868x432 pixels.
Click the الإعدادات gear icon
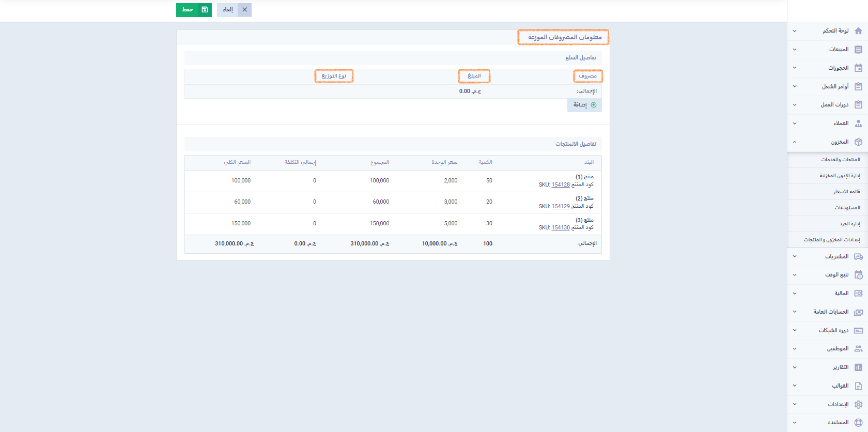(x=858, y=405)
